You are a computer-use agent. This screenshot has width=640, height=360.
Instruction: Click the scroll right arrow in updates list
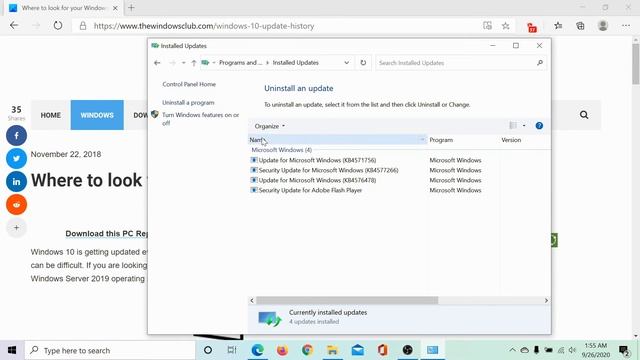tap(546, 300)
